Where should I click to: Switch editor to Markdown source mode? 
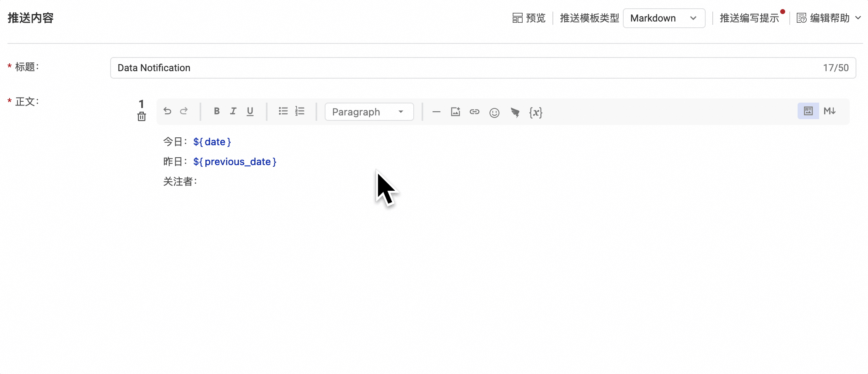(x=830, y=111)
